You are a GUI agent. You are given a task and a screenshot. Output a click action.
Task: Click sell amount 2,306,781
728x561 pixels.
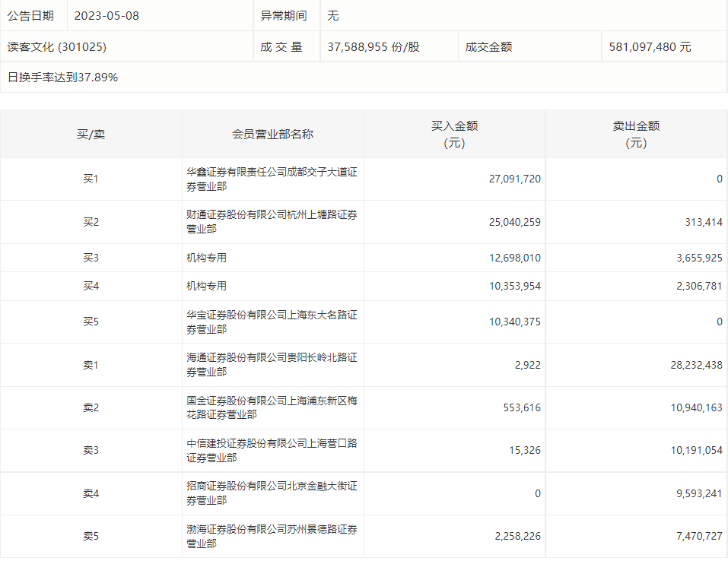tap(699, 287)
